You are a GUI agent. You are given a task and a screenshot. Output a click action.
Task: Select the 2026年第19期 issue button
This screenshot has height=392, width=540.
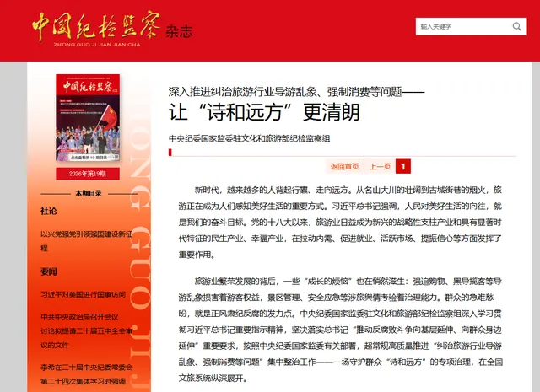(88, 174)
